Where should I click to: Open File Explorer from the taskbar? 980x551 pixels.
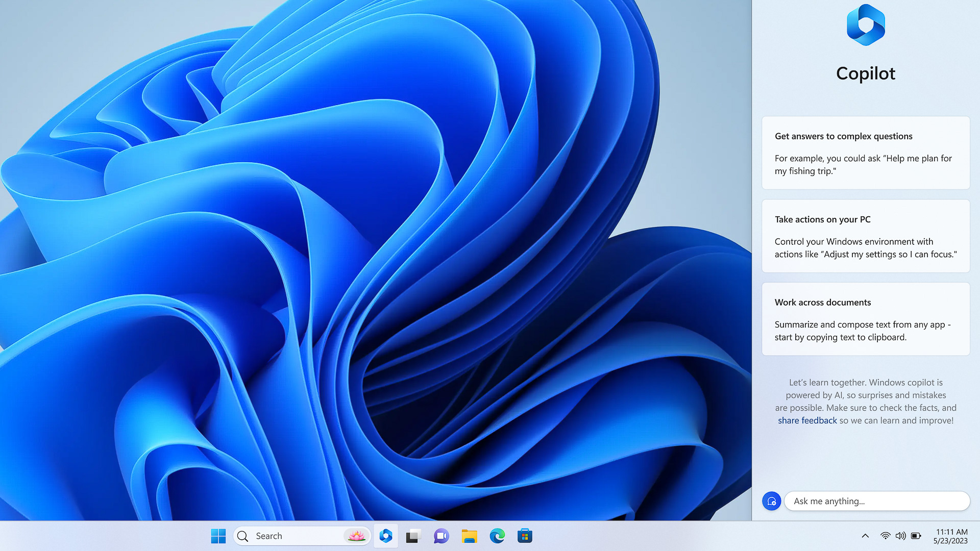coord(469,536)
